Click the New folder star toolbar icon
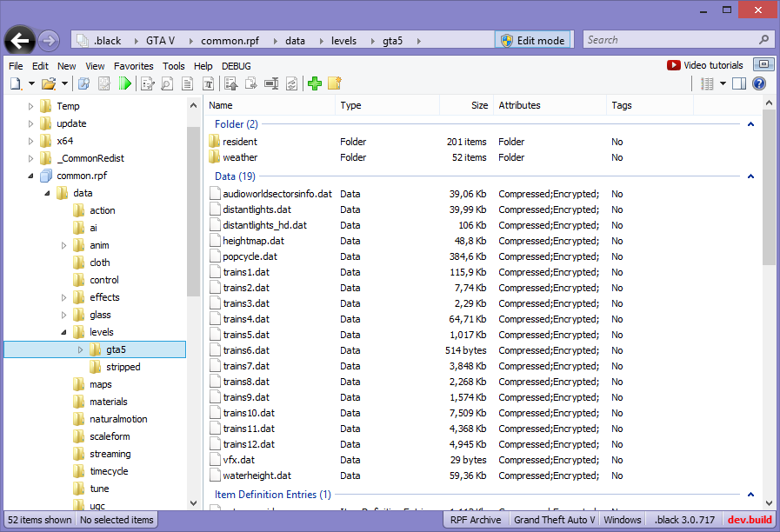 click(x=335, y=83)
